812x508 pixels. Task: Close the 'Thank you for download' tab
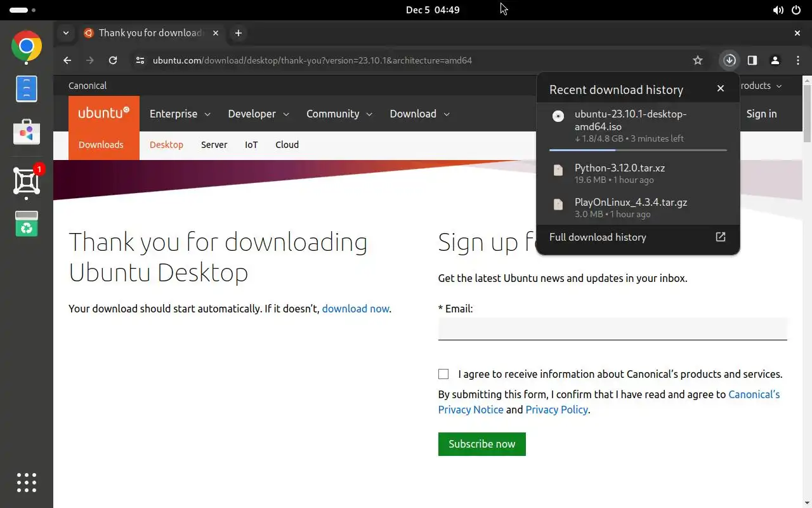pos(216,33)
